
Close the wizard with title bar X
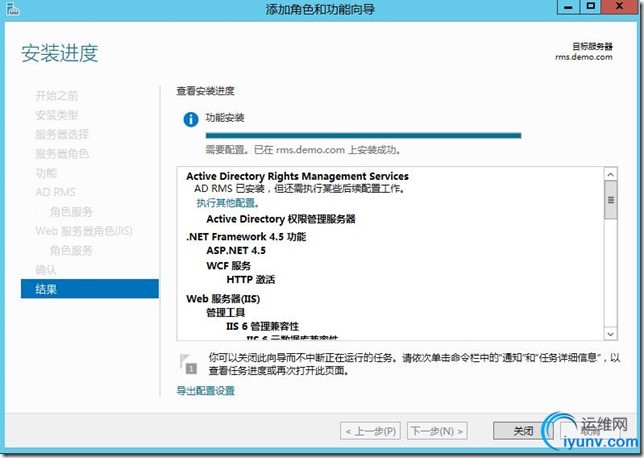tap(620, 7)
